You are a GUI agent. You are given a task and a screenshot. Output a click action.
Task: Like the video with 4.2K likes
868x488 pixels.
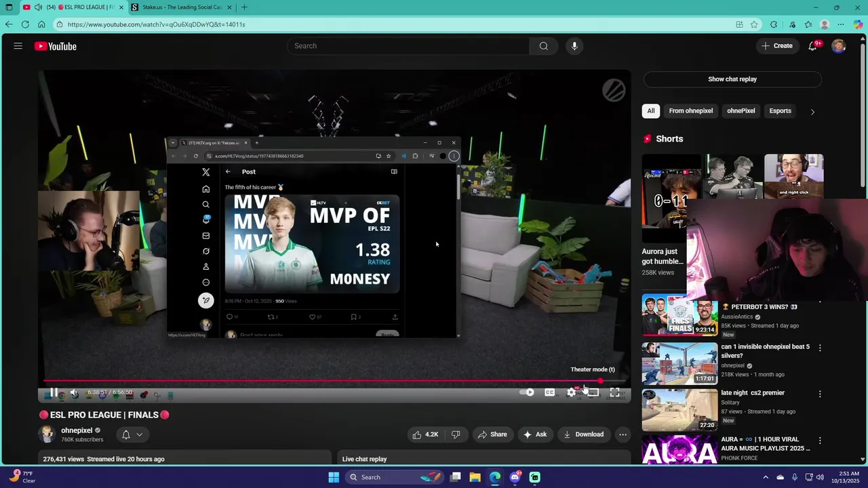pos(425,434)
